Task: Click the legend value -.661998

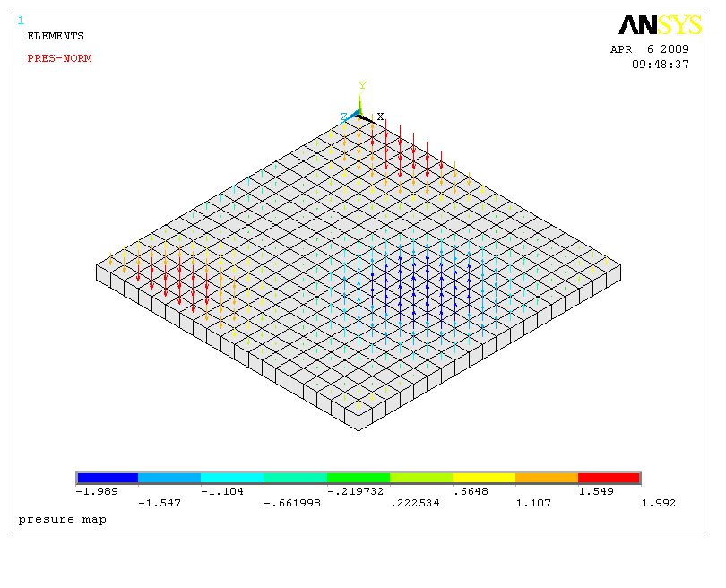Action: point(292,503)
